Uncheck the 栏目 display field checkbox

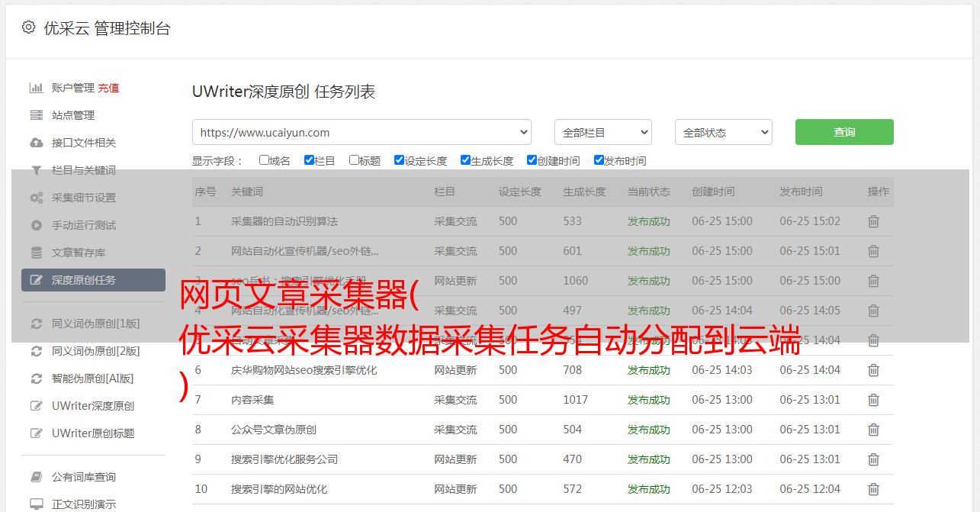[309, 160]
